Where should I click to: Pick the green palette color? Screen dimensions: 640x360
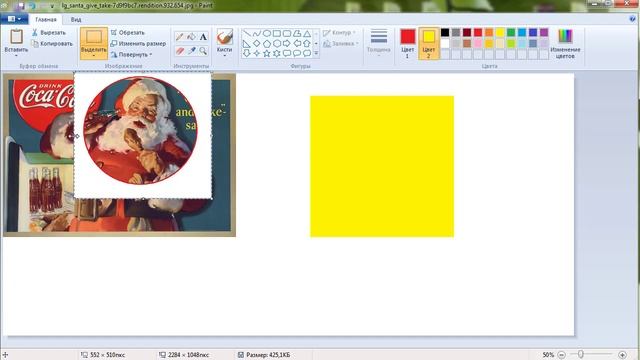pyautogui.click(x=511, y=33)
